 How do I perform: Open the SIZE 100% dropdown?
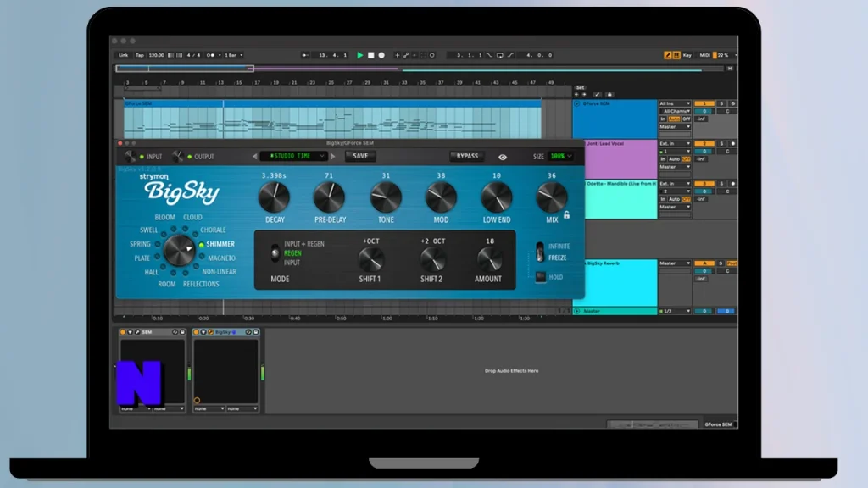[x=560, y=157]
